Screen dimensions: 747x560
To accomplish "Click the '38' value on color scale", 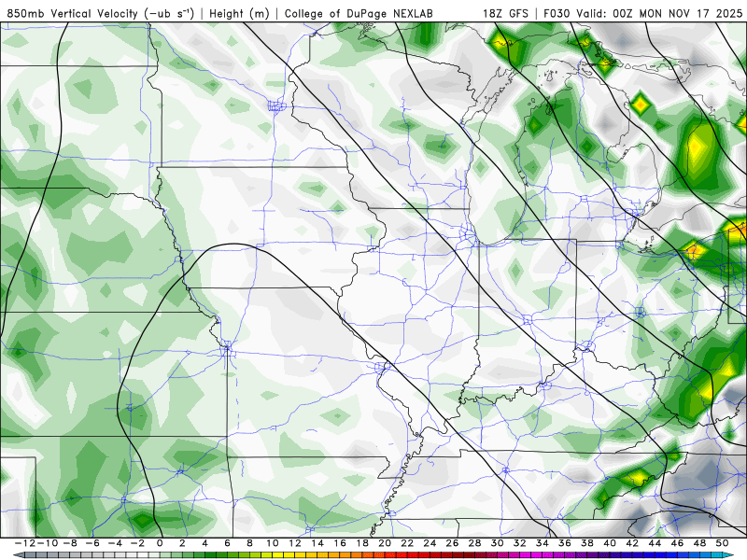I will tap(587, 543).
